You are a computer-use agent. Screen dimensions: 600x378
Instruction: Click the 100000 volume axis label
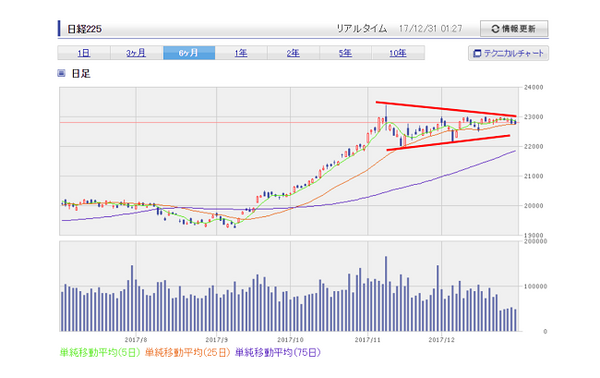535,286
